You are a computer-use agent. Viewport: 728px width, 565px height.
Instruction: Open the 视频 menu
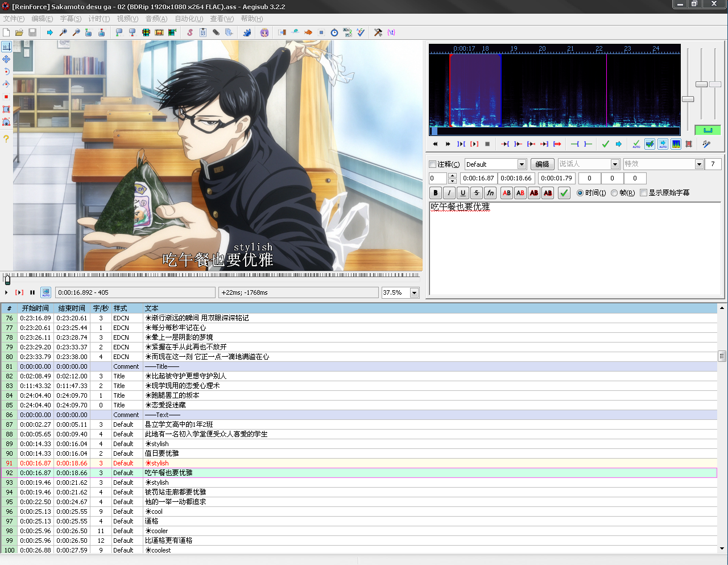[127, 19]
